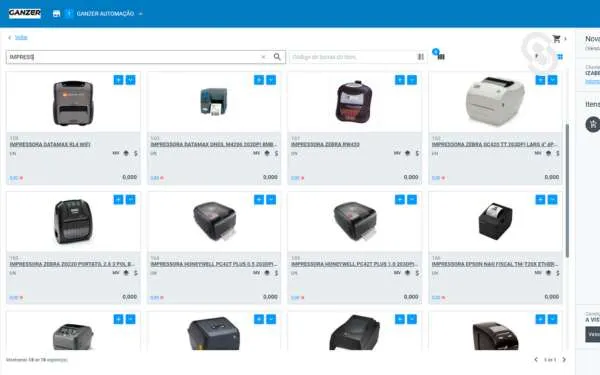The image size is (600, 375).
Task: Add Honeywell PC42T Plus 0.5 printer
Action: coord(259,199)
